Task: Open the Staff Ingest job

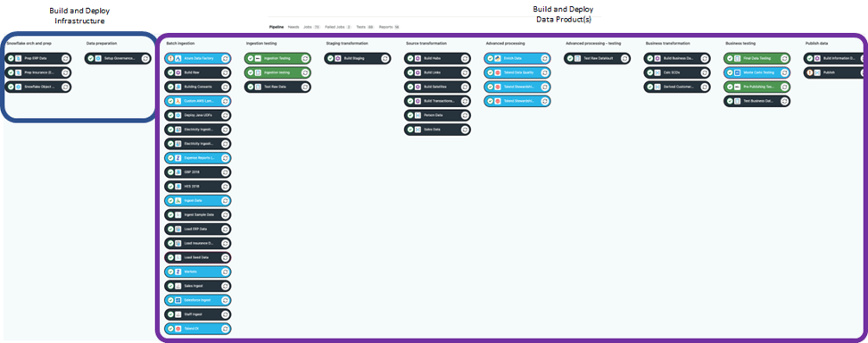Action: pyautogui.click(x=198, y=314)
